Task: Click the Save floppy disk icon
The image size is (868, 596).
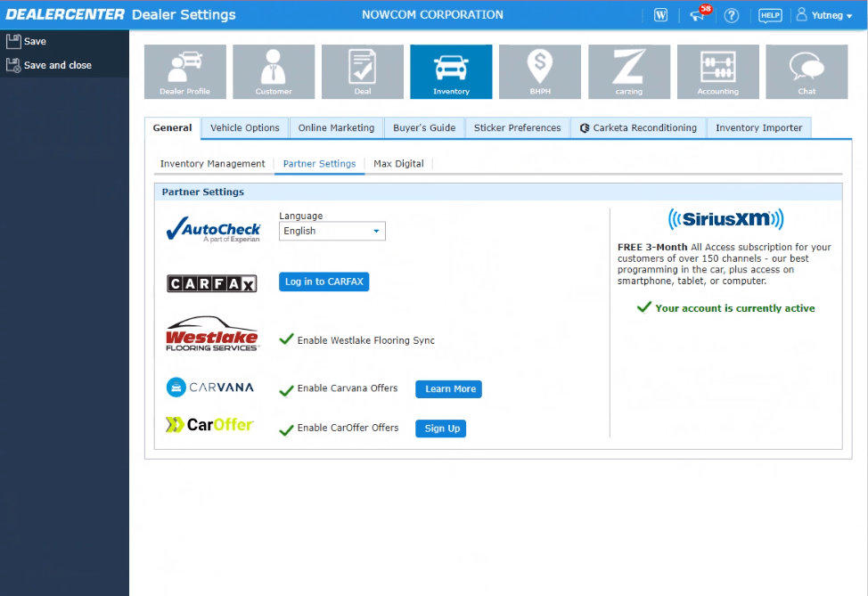Action: 13,41
